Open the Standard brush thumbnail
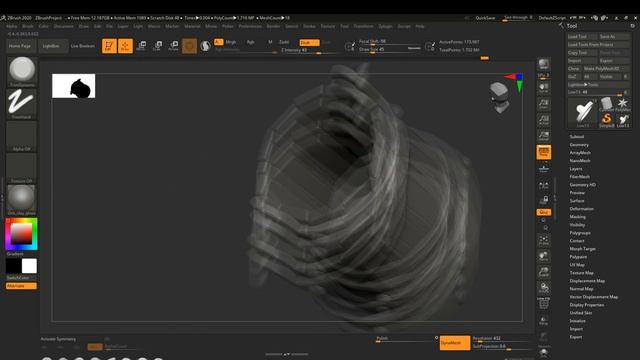This screenshot has height=360, width=640. click(x=22, y=71)
